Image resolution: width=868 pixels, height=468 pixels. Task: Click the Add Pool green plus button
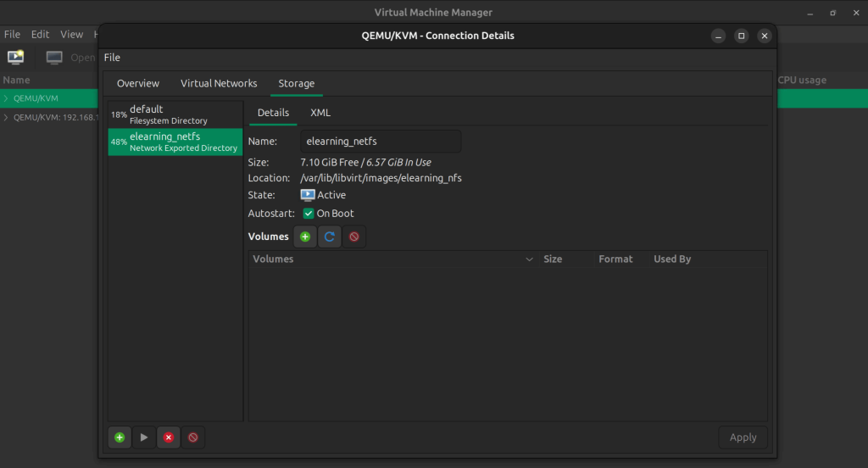pos(120,437)
